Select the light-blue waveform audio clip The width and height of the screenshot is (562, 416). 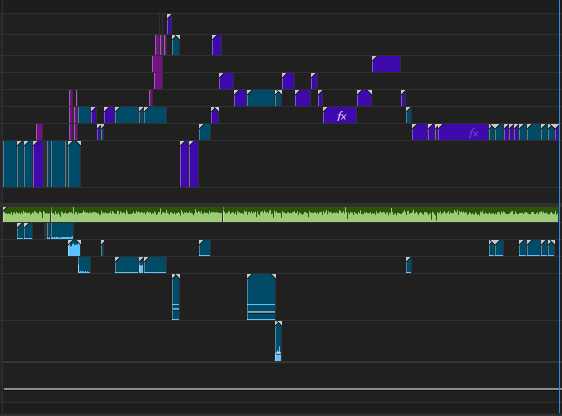point(74,248)
